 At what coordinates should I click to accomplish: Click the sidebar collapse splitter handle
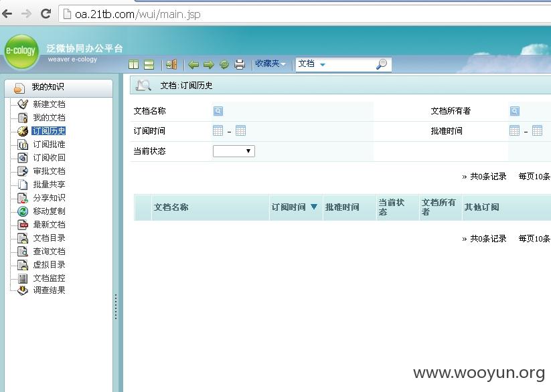point(115,306)
